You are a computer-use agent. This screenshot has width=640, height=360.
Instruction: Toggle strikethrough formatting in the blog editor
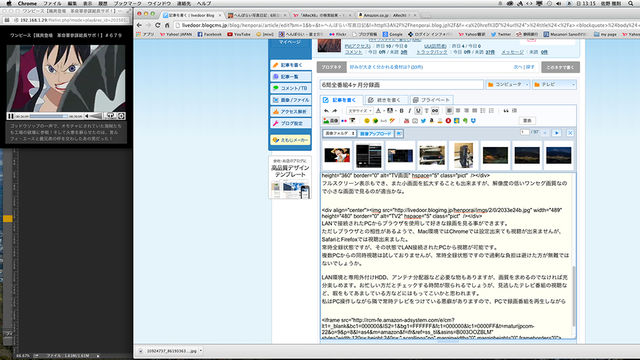[x=427, y=111]
